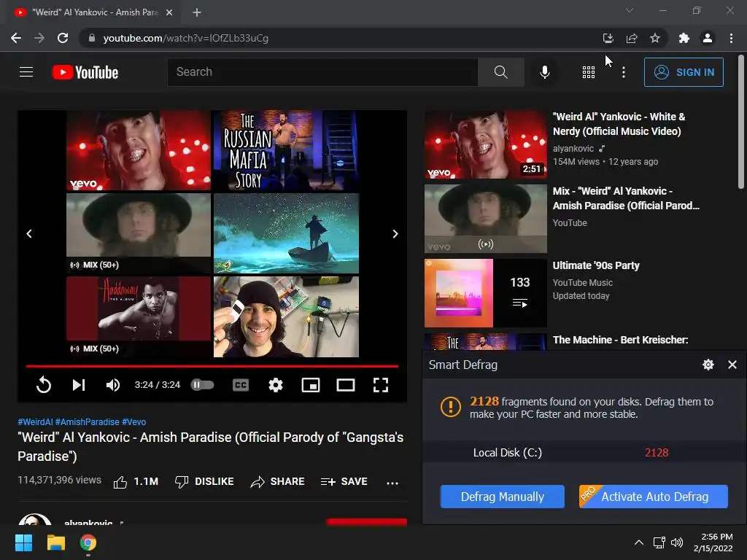Click Defrag Manually button

click(x=502, y=497)
